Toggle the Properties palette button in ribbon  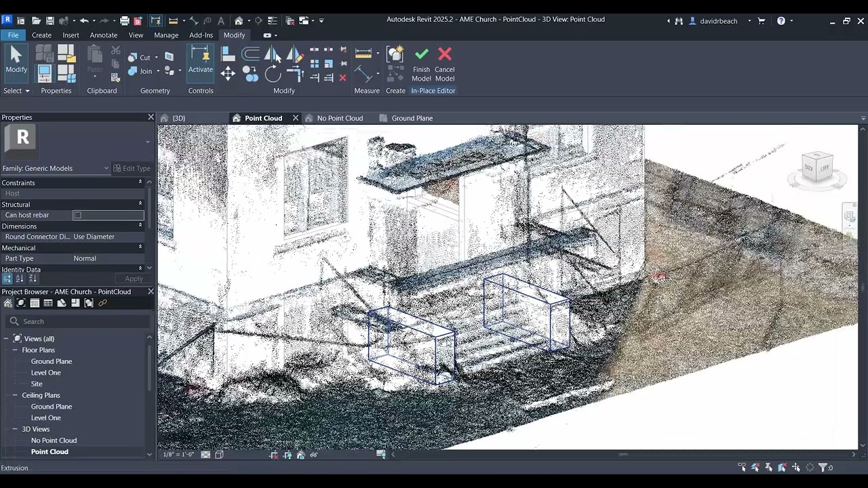45,73
